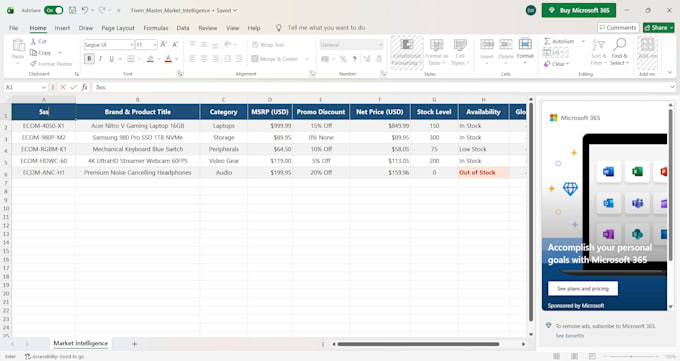This screenshot has height=361, width=680.
Task: Switch to the Page Layout tab
Action: tap(118, 28)
